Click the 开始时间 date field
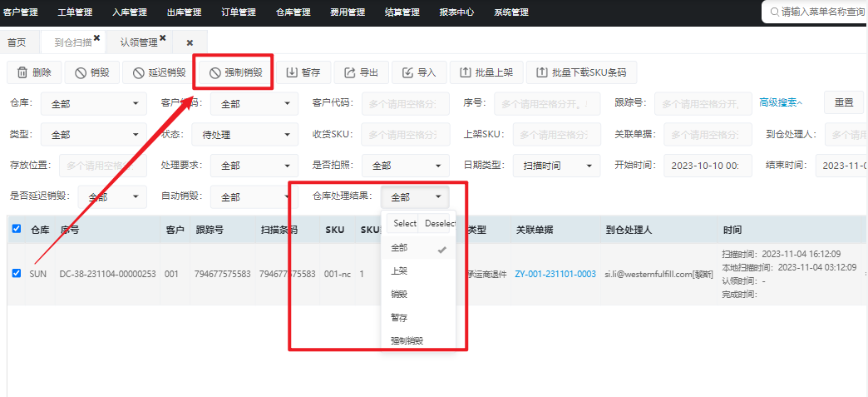868x397 pixels. click(x=708, y=166)
